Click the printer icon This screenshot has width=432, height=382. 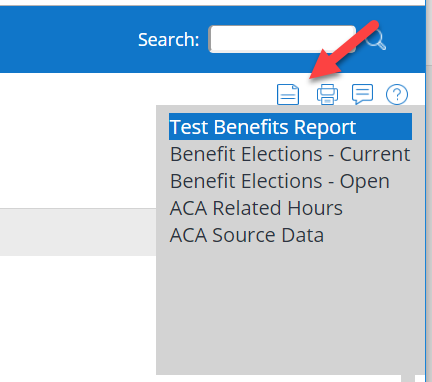pos(327,95)
